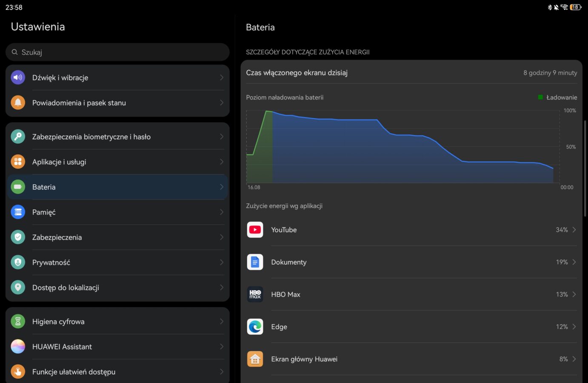Click the Bluetooth status bar icon
The image size is (588, 383).
(550, 7)
